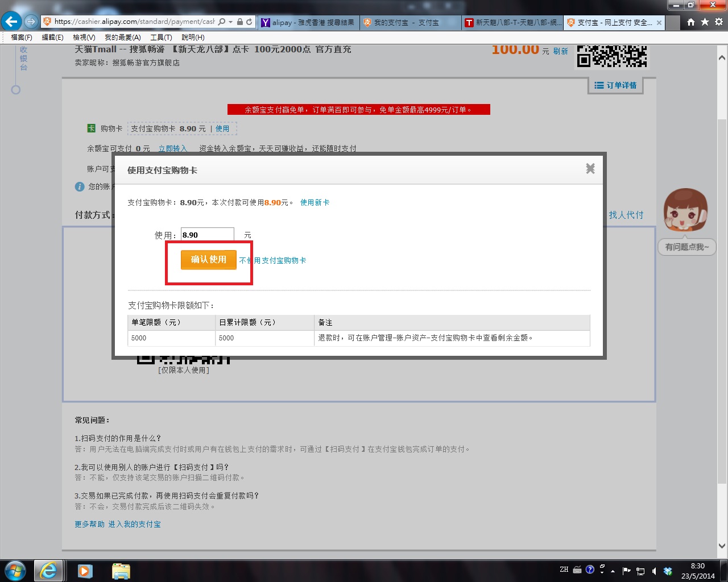Screen dimensions: 728x582
Task: Show hidden tray icons with the up arrow
Action: click(613, 571)
